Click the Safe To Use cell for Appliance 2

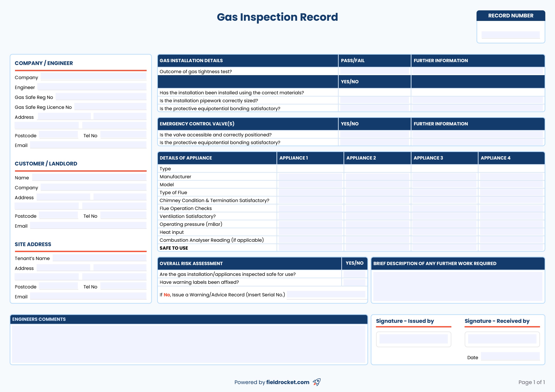(x=377, y=248)
